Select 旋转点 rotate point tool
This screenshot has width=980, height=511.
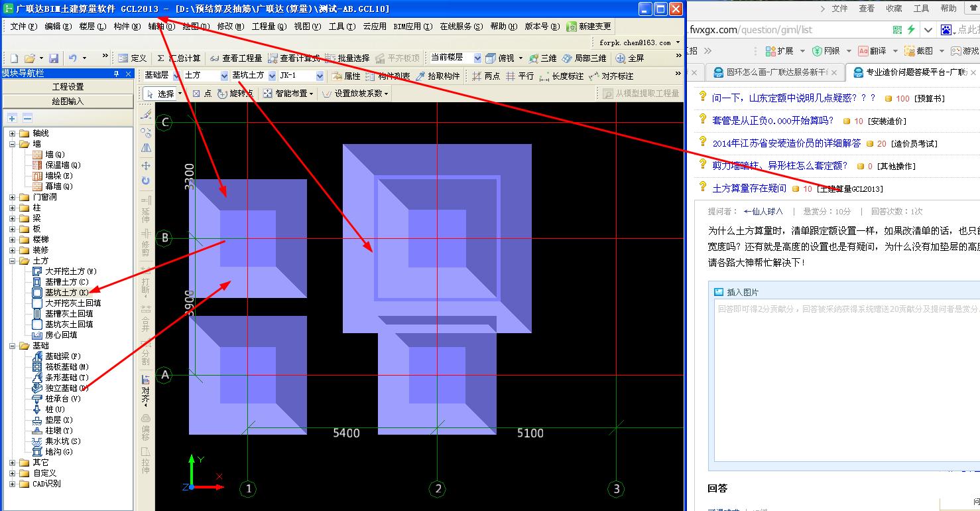[x=235, y=94]
